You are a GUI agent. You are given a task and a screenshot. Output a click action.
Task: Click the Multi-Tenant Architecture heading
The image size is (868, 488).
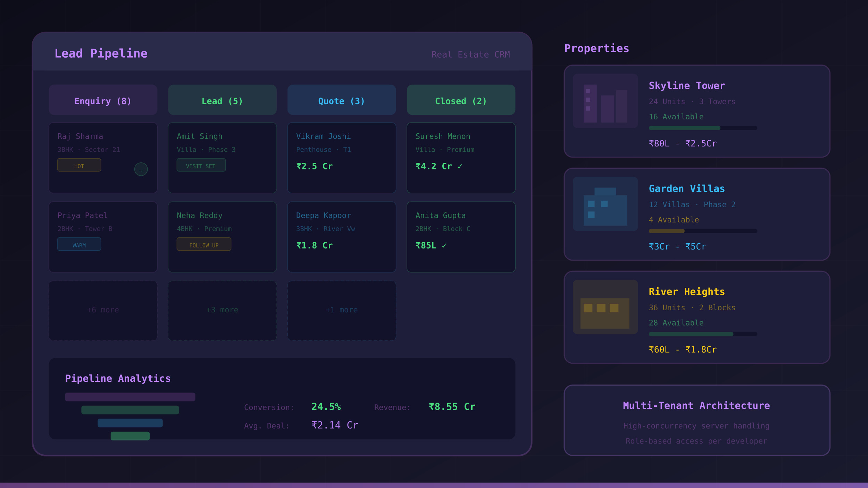click(696, 406)
